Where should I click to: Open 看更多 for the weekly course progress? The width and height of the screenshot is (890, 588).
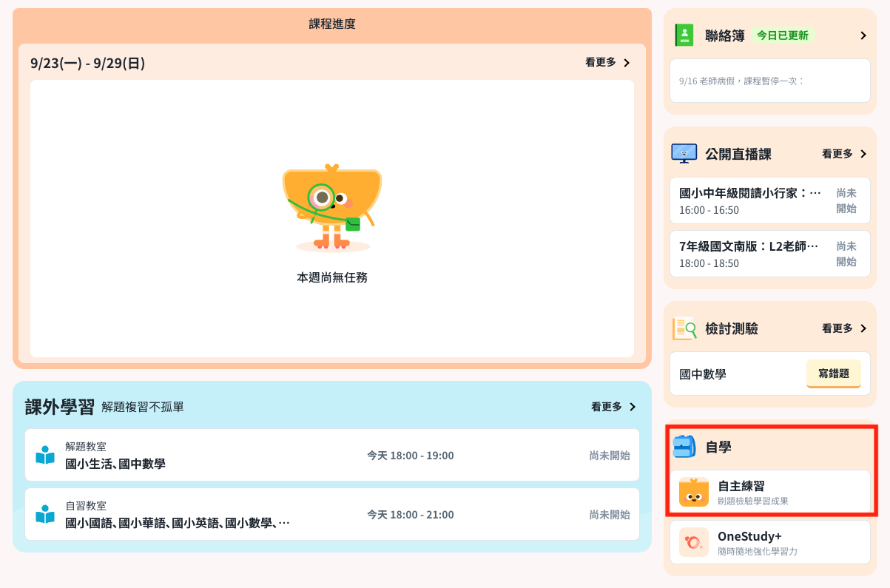[x=601, y=63]
